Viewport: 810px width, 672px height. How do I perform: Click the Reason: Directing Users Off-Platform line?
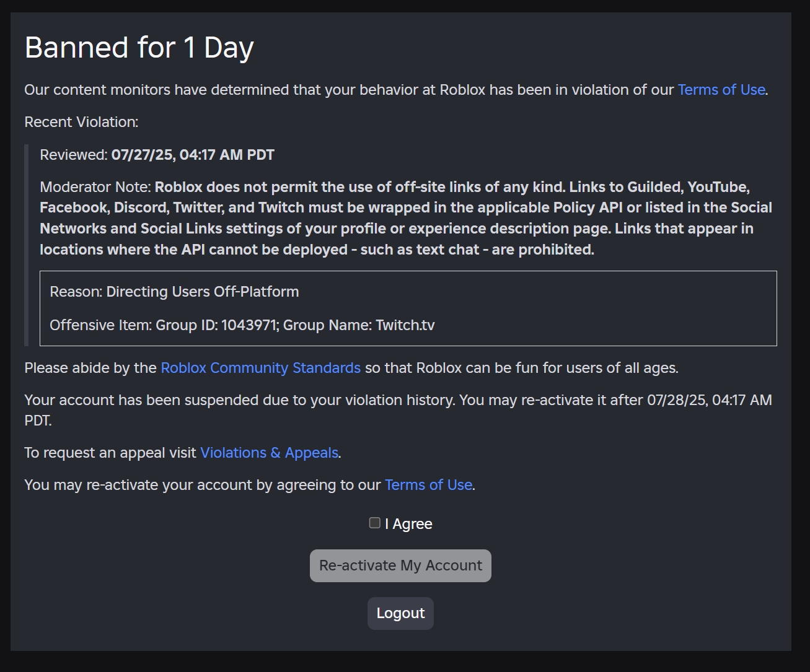click(174, 292)
